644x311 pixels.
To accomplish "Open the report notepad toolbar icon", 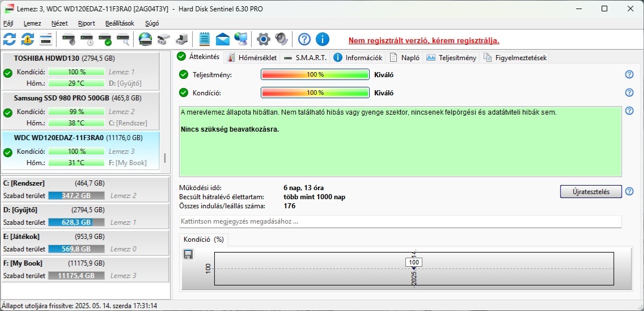I will point(205,40).
